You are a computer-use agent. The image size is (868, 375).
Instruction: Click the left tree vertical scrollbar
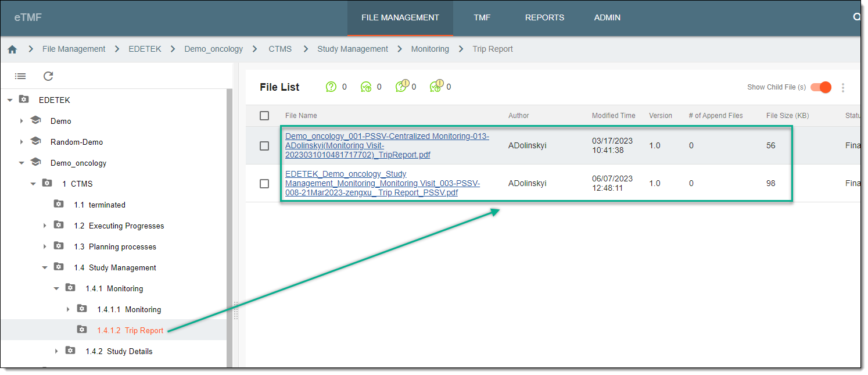click(x=229, y=227)
